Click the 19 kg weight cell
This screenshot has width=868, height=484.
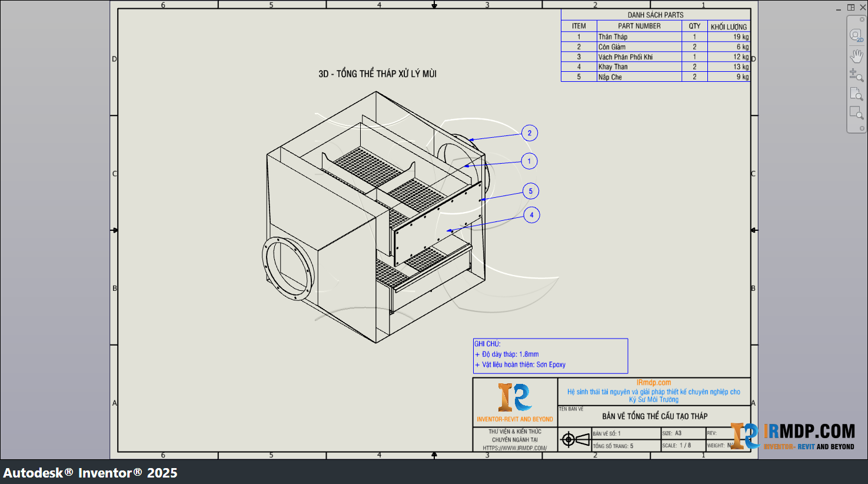point(729,37)
